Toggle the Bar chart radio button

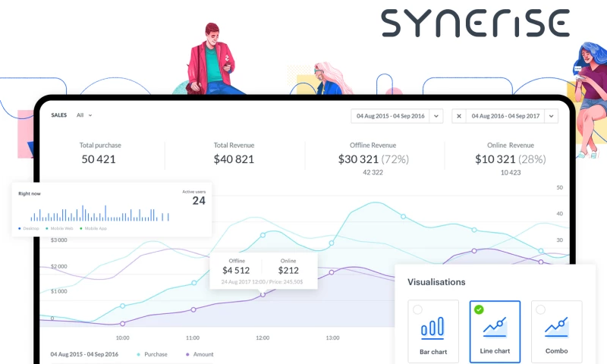point(417,309)
